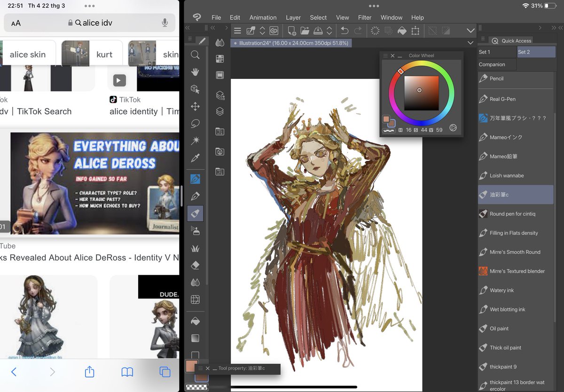Viewport: 564px width, 392px height.
Task: Select the Lasso selection tool
Action: tap(195, 124)
